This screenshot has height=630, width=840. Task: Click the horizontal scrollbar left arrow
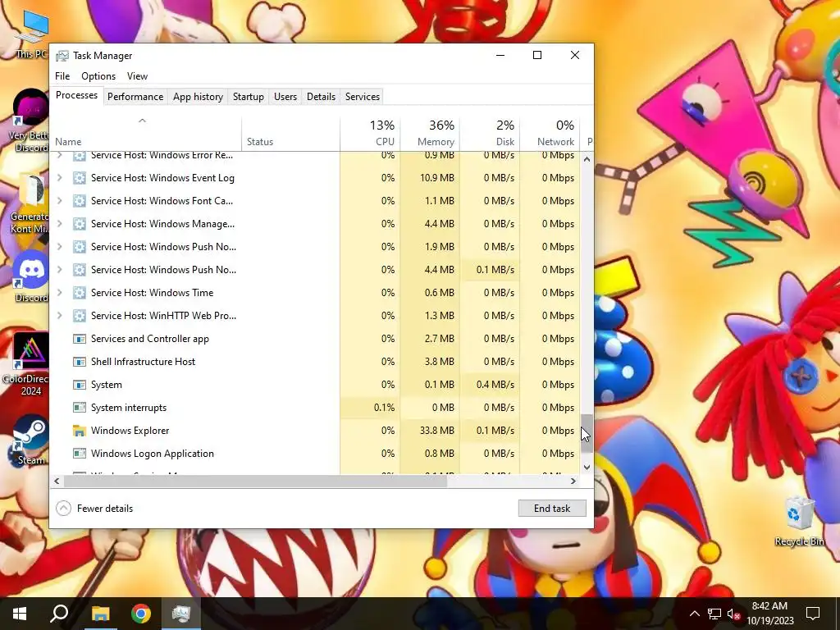pos(57,481)
